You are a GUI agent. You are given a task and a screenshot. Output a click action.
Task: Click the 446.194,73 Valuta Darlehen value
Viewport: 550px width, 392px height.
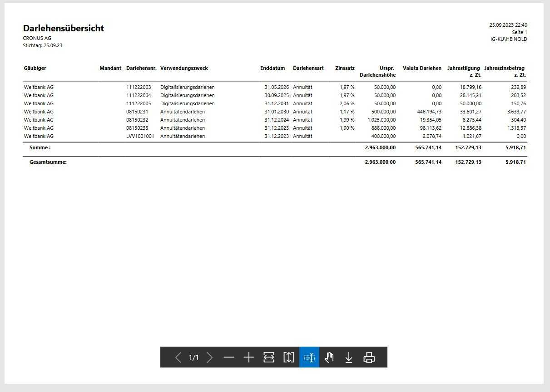[429, 112]
